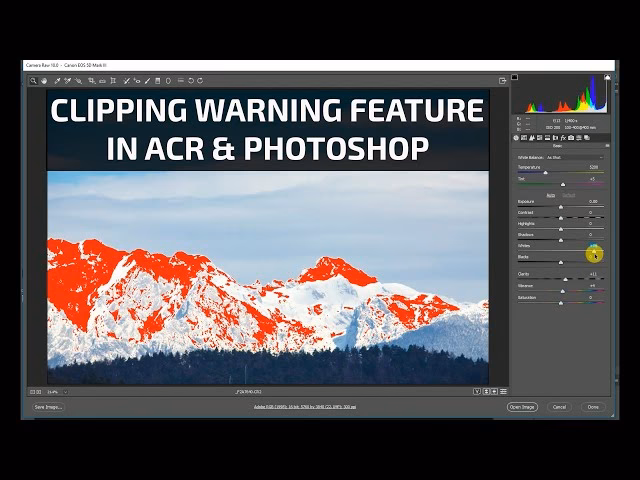Screen dimensions: 640x480
Task: Toggle highlight clipping warning in histogram
Action: click(607, 77)
